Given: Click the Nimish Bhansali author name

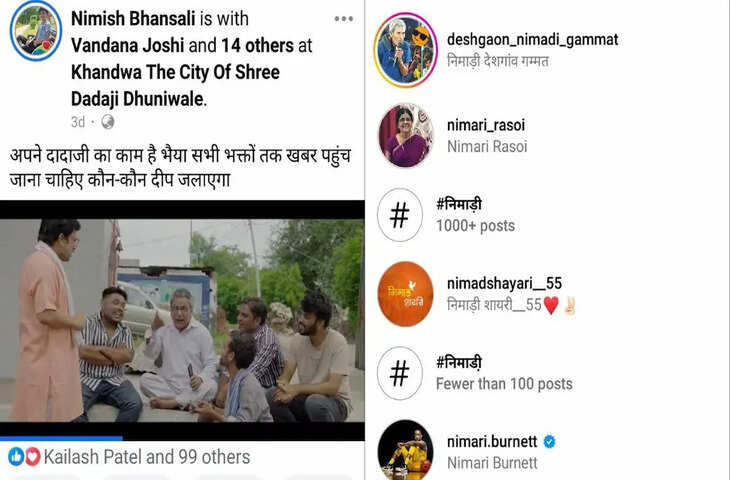Looking at the screenshot, I should point(133,19).
